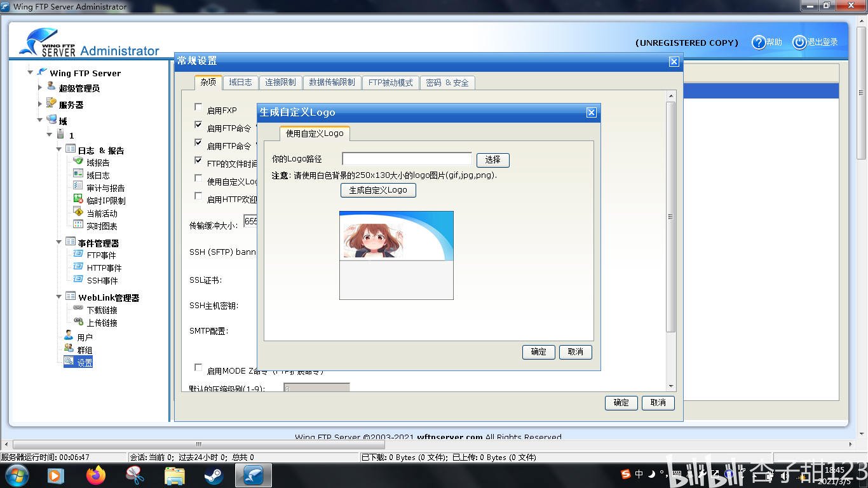Collapse the 日志 & 报告 group
The height and width of the screenshot is (488, 868).
(59, 150)
